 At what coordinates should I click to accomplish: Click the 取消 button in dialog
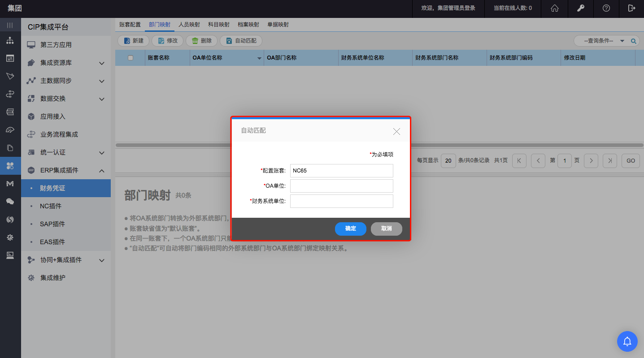(x=386, y=229)
